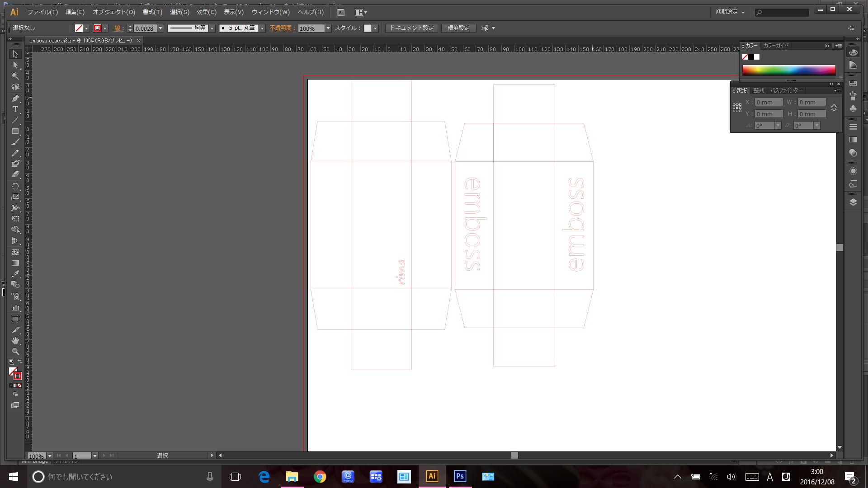The image size is (868, 488).
Task: Select the Mesh tool
Action: pyautogui.click(x=15, y=252)
